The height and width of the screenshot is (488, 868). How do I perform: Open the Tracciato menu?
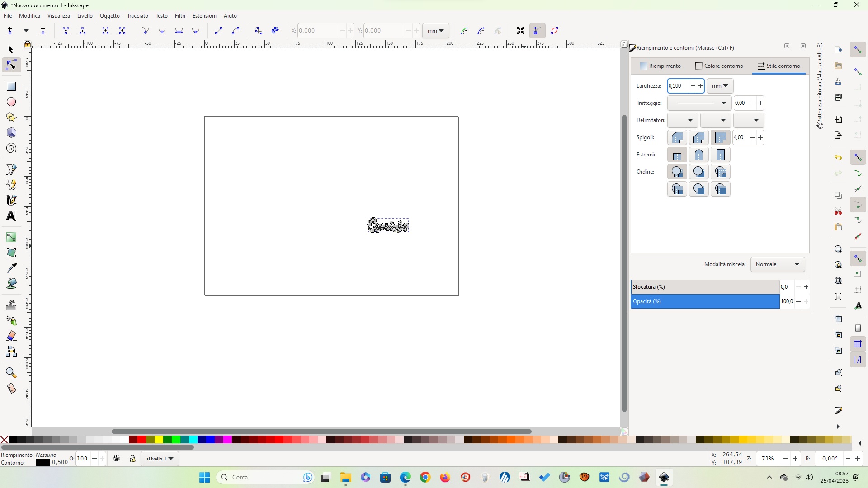pos(137,16)
